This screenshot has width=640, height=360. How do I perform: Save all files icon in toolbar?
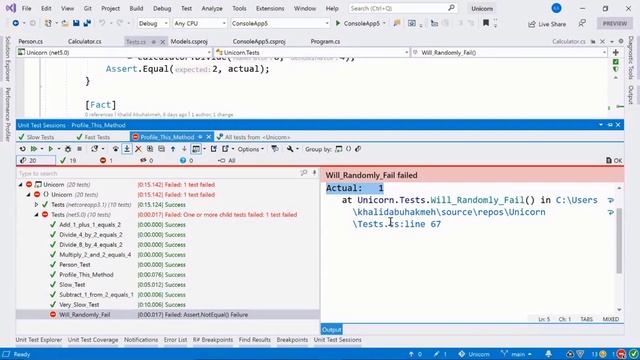tap(87, 23)
